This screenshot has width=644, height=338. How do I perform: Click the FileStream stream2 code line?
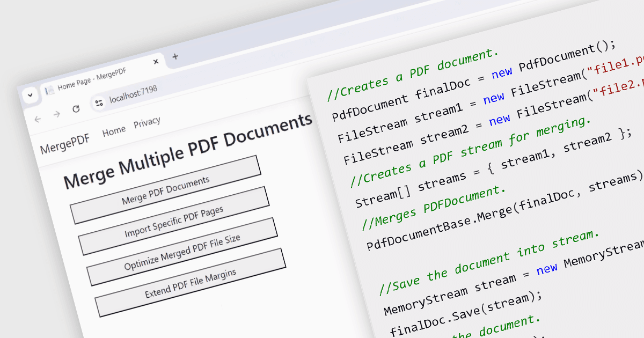493,120
